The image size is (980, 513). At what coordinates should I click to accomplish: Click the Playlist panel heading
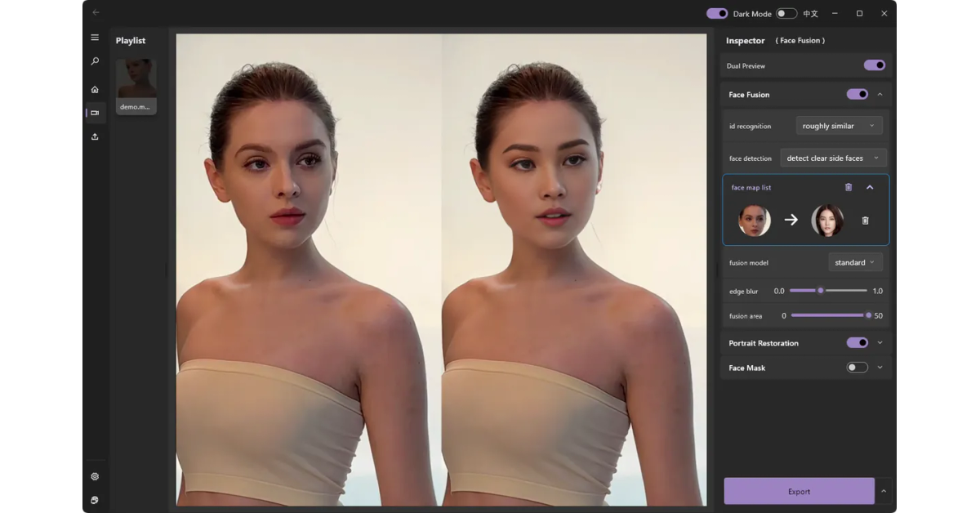[131, 40]
